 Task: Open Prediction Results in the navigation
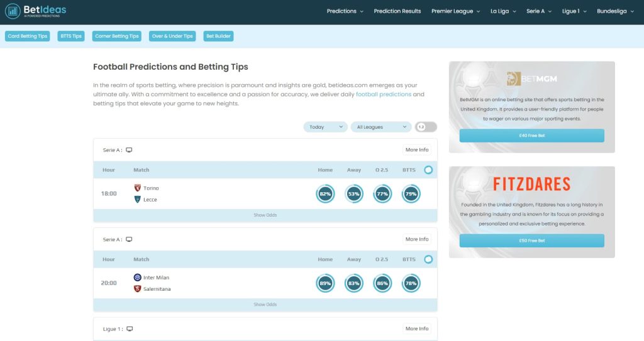click(397, 11)
